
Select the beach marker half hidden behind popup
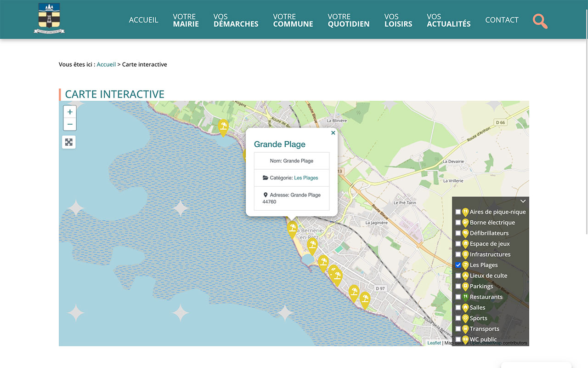tap(245, 155)
